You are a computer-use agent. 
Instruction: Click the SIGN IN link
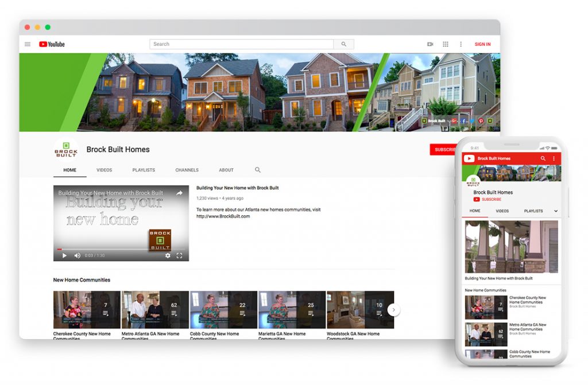click(482, 44)
